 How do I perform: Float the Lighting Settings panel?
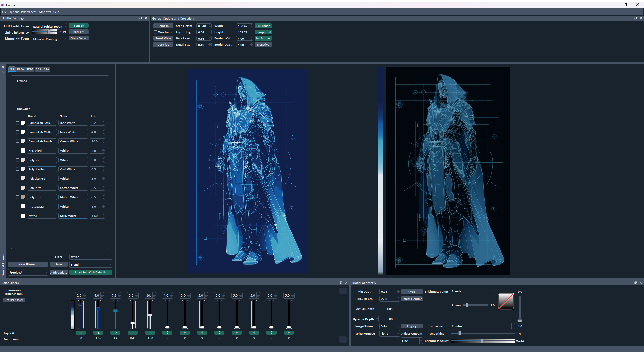point(141,18)
